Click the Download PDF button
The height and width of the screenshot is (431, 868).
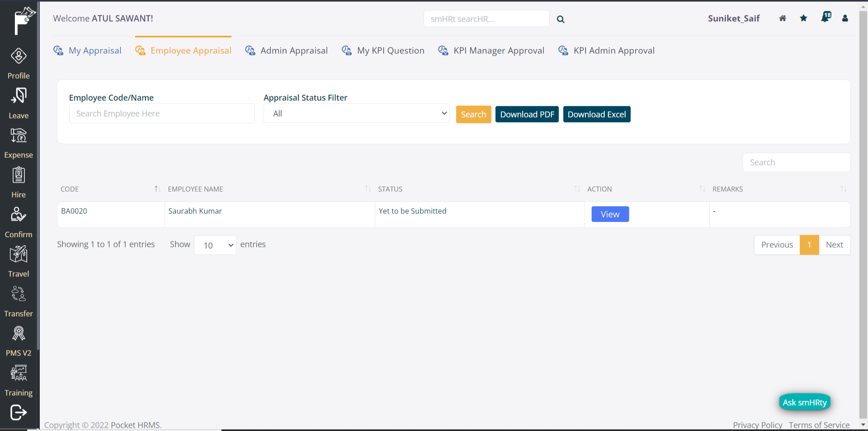527,114
